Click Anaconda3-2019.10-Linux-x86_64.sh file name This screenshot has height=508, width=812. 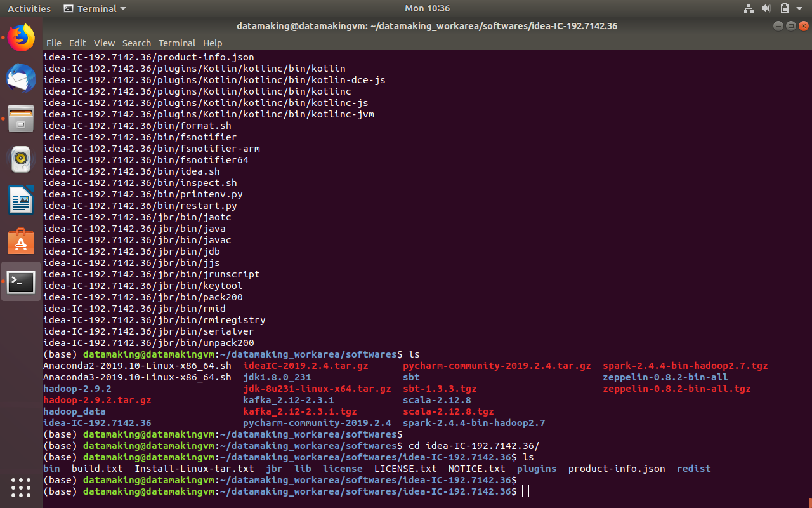pyautogui.click(x=137, y=377)
